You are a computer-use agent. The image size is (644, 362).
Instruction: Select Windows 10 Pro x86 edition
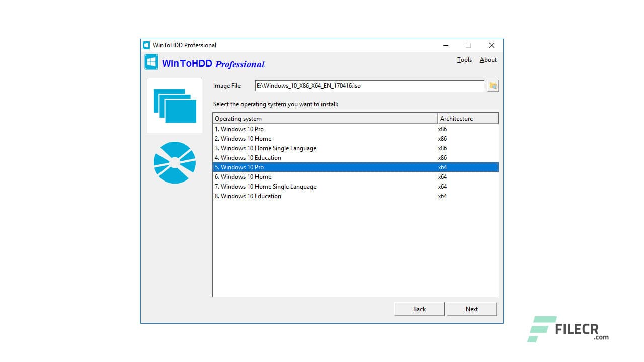(x=302, y=129)
